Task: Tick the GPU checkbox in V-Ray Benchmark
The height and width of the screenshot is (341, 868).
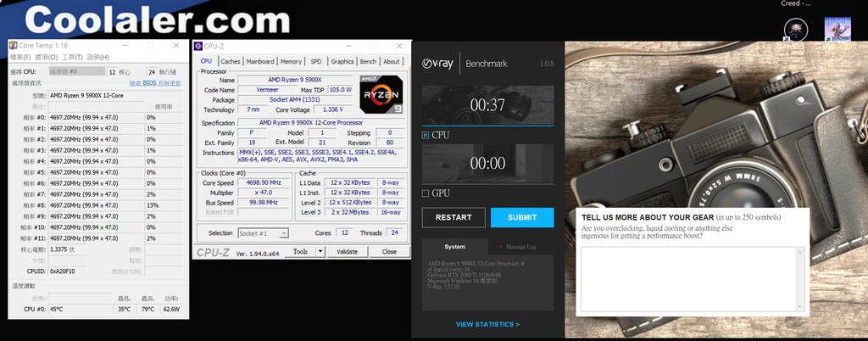Action: point(426,193)
